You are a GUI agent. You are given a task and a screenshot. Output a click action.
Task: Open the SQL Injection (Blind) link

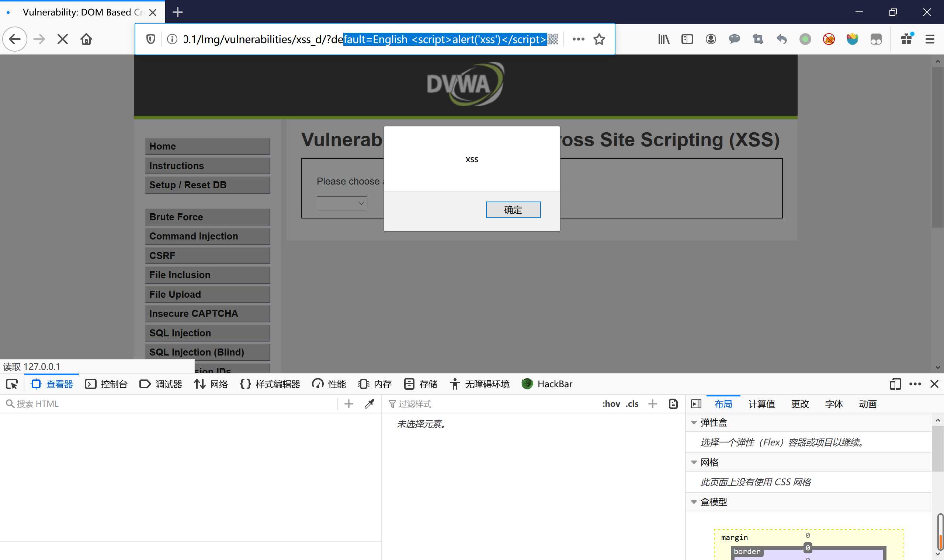point(207,352)
